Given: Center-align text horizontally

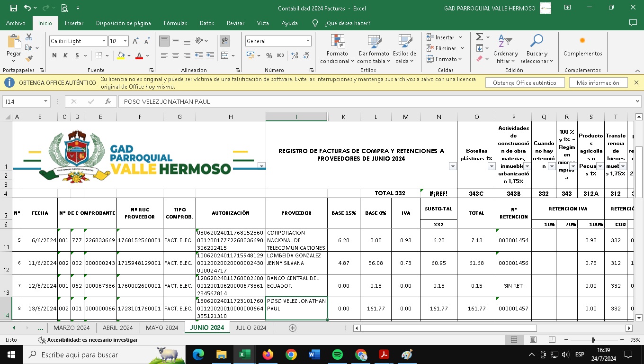Looking at the screenshot, I should (175, 56).
